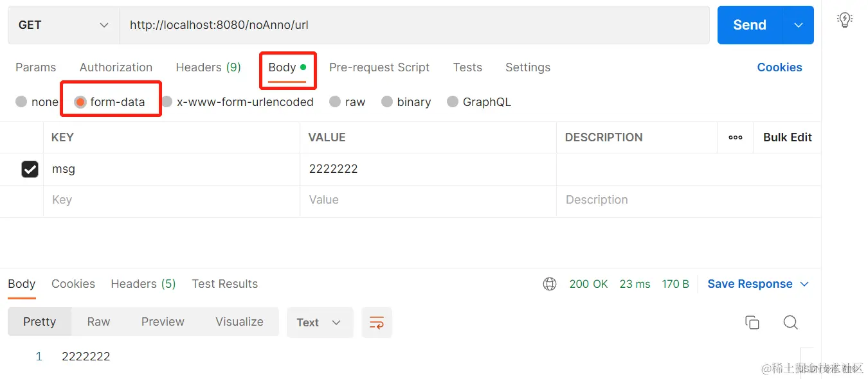Copy response with the copy icon
868x379 pixels.
(752, 322)
